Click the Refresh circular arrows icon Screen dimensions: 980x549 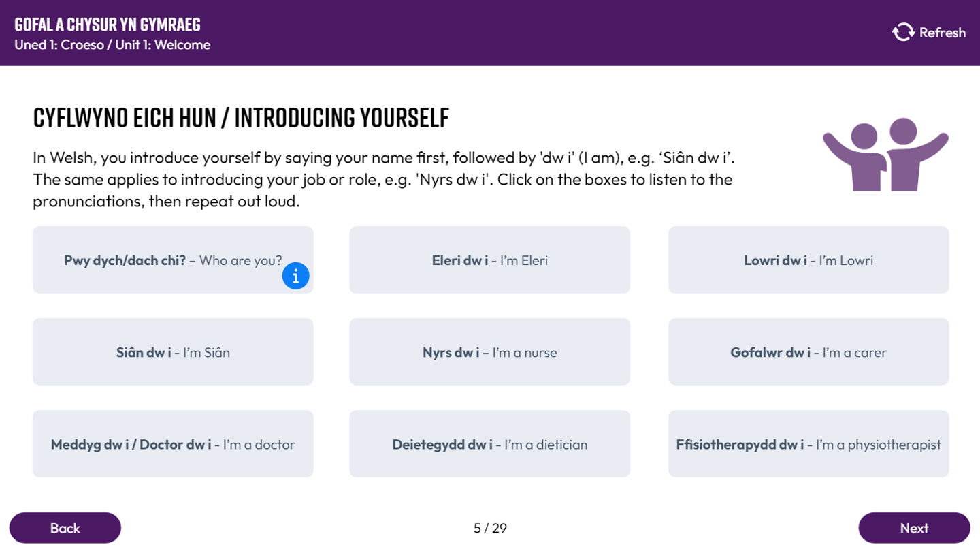903,32
